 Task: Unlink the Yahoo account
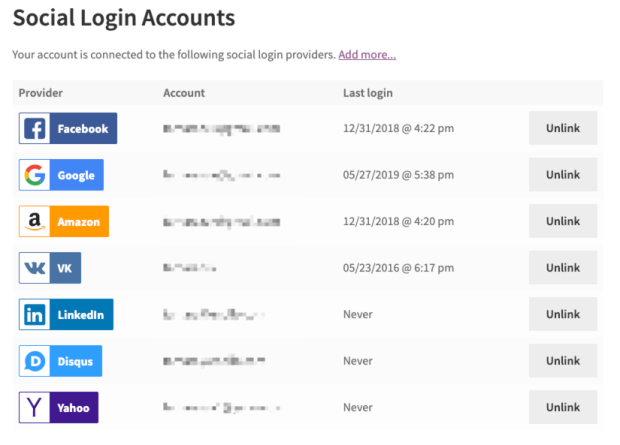click(562, 407)
